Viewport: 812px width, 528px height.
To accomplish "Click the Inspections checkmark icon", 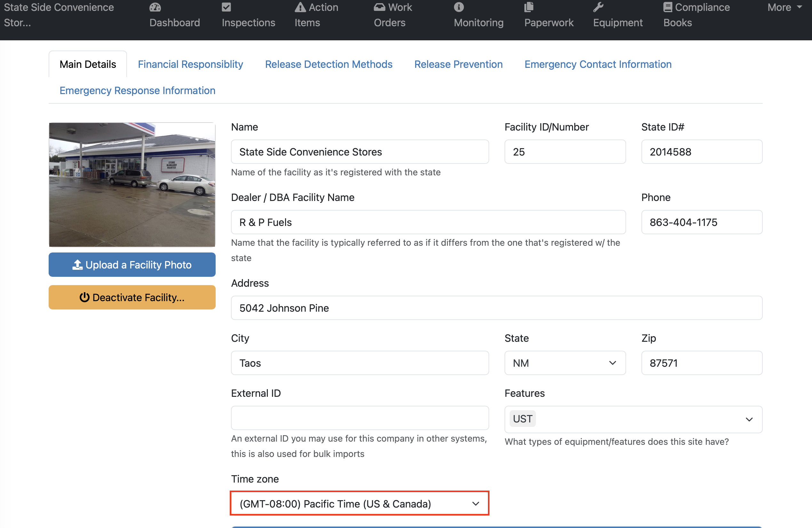I will pos(226,7).
